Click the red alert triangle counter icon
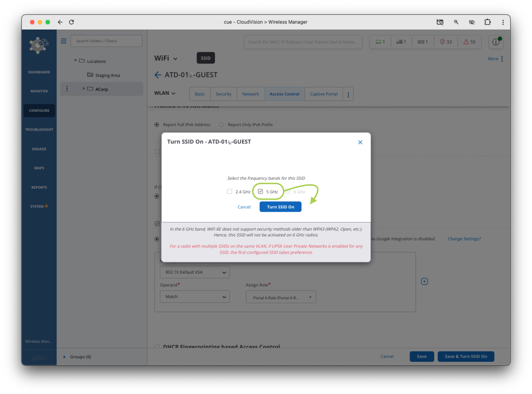The height and width of the screenshot is (394, 532). pyautogui.click(x=466, y=42)
